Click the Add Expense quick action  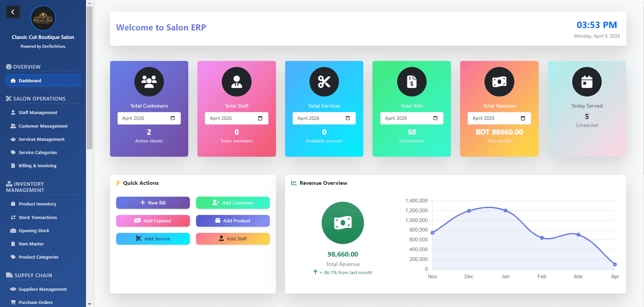[153, 221]
